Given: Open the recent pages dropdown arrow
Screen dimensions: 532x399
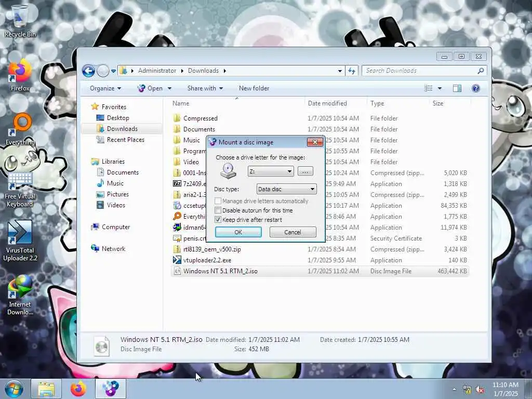Looking at the screenshot, I should (x=113, y=71).
